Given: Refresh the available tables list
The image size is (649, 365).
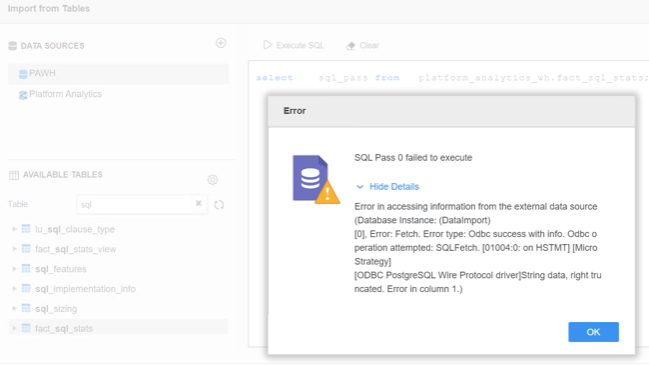Looking at the screenshot, I should point(219,205).
